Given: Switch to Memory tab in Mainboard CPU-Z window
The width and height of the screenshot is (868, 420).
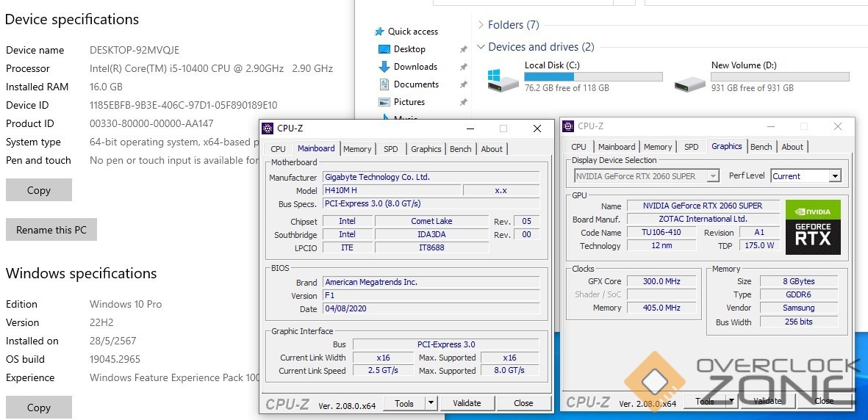Looking at the screenshot, I should click(x=357, y=149).
